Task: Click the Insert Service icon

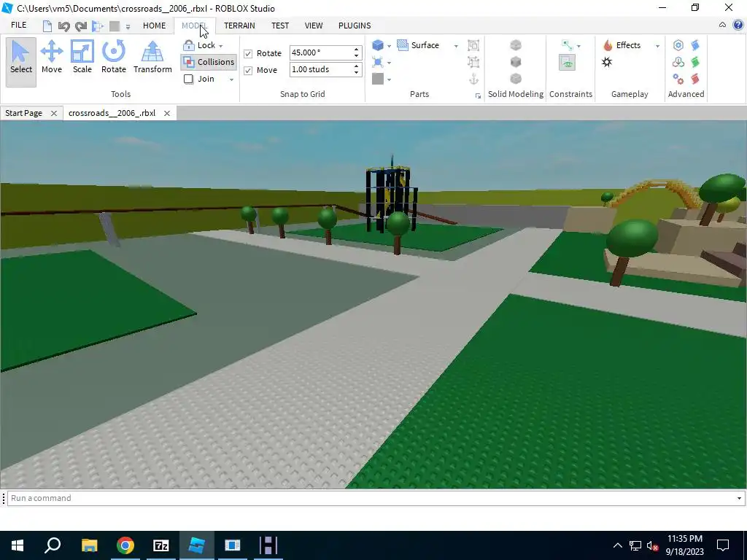Action: pos(678,62)
